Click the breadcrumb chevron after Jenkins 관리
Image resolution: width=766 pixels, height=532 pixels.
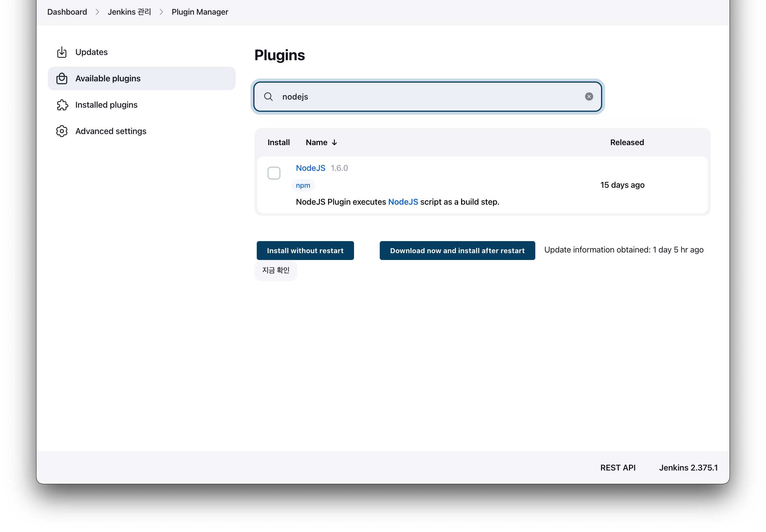[161, 12]
